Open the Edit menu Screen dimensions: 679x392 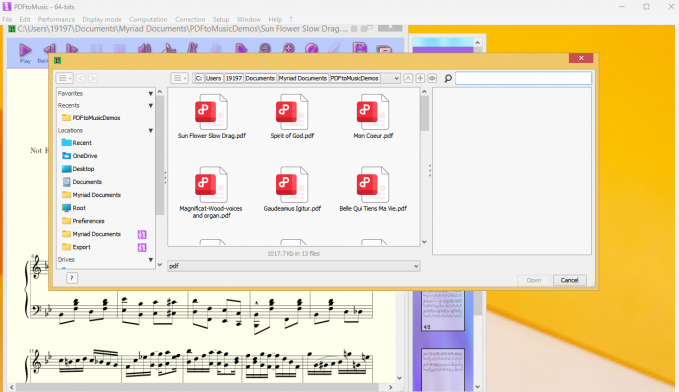[25, 19]
